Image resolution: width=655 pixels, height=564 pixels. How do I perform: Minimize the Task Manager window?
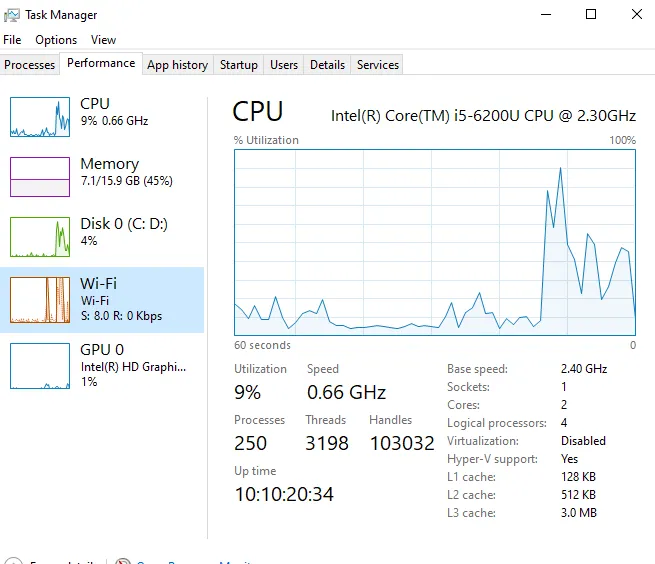(545, 14)
